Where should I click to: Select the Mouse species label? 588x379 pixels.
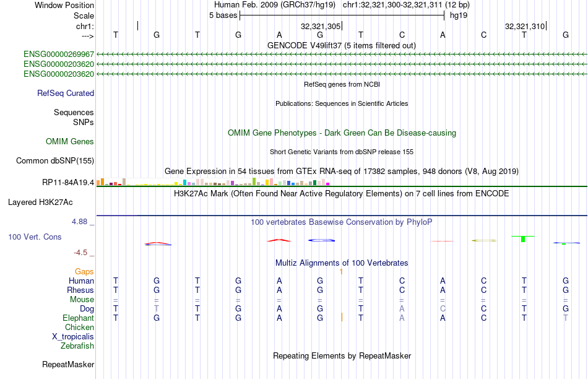pos(82,300)
